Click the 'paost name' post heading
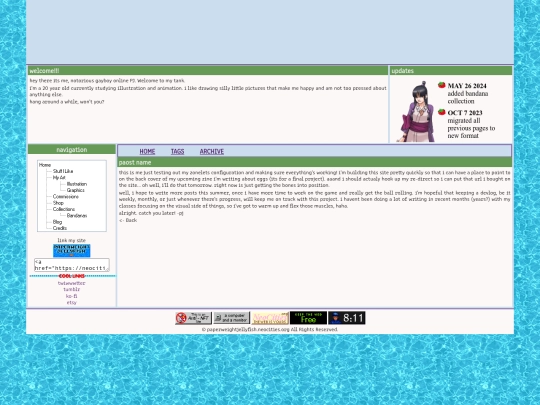The image size is (540, 405). [135, 163]
